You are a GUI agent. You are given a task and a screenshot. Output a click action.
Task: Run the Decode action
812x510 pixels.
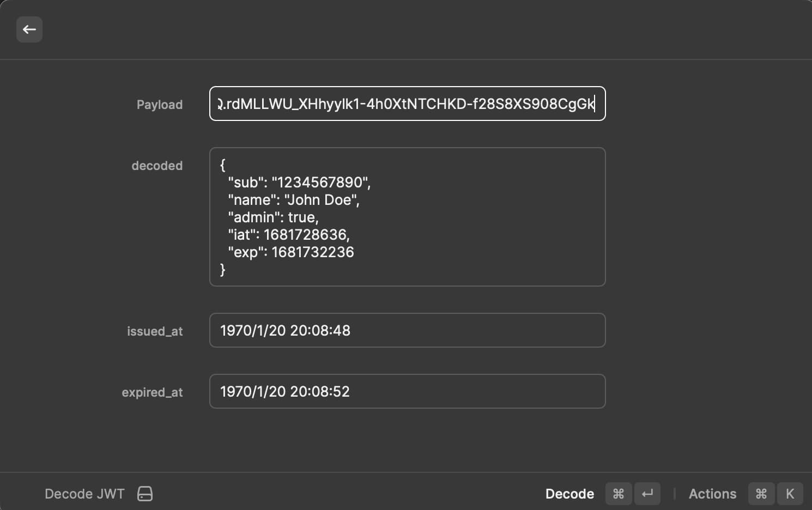tap(569, 494)
